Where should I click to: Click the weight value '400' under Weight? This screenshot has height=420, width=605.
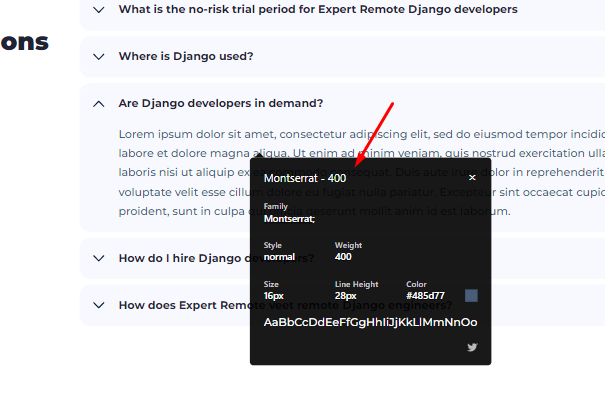tap(343, 257)
